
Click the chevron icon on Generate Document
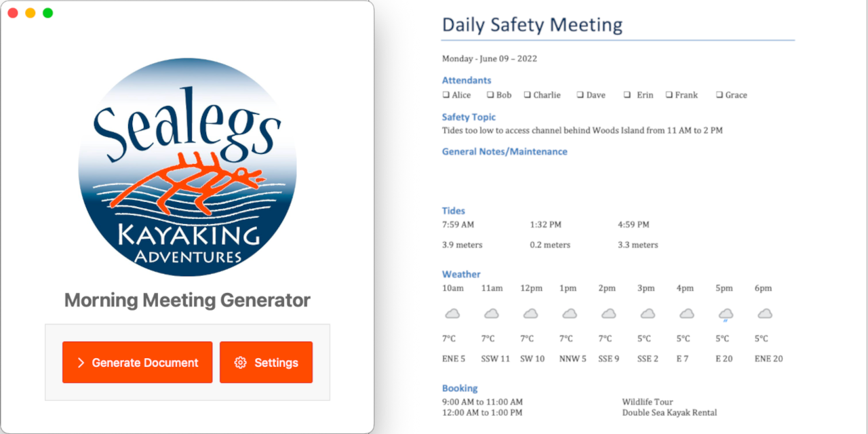click(x=82, y=362)
